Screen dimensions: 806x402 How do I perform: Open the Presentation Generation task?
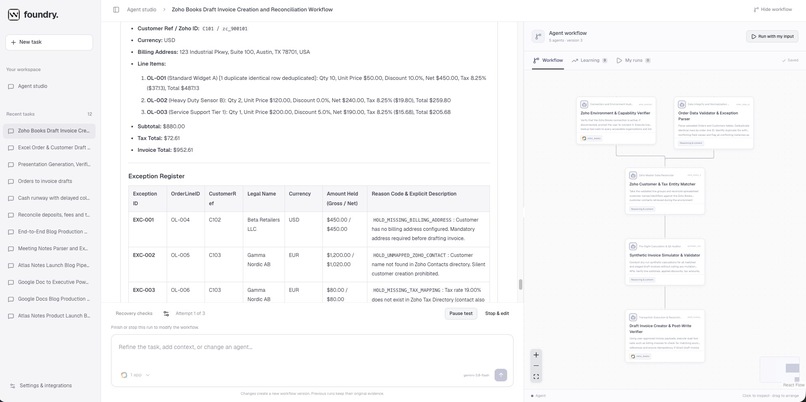tap(49, 165)
